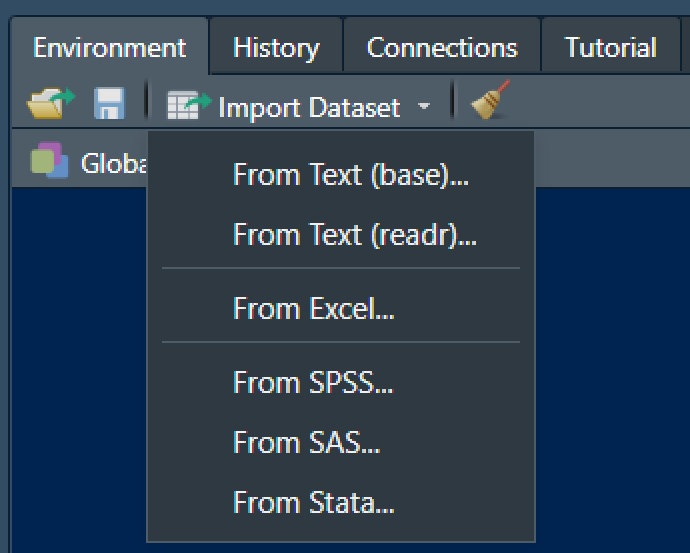Click the empty dark blue environment pane
The width and height of the screenshot is (690, 553).
point(612,370)
